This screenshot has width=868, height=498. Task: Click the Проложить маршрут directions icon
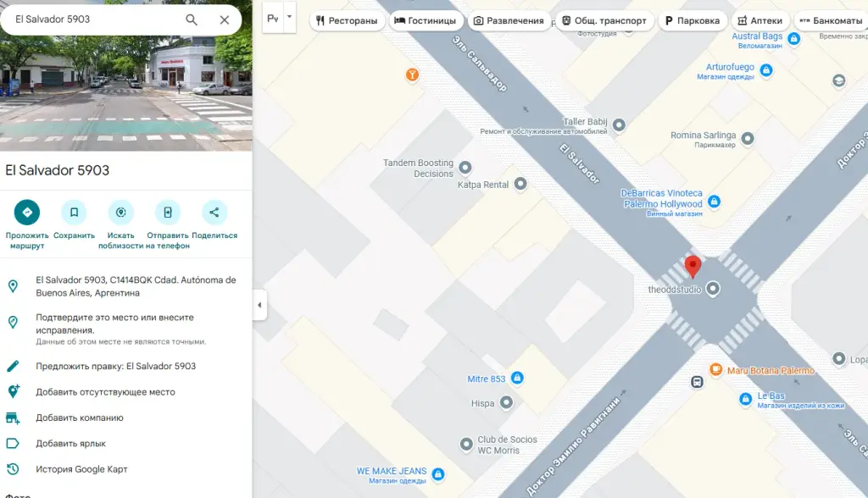pos(27,213)
